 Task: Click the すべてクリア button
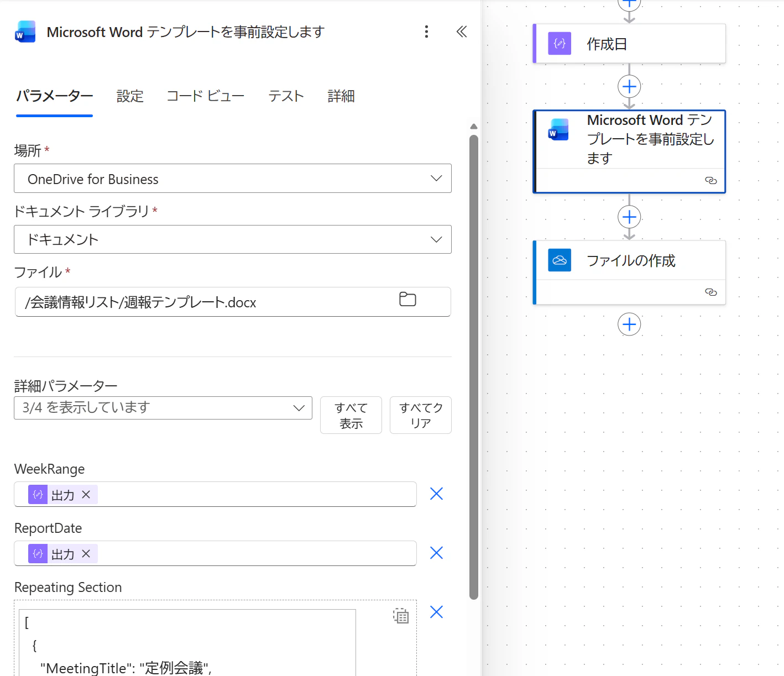421,415
